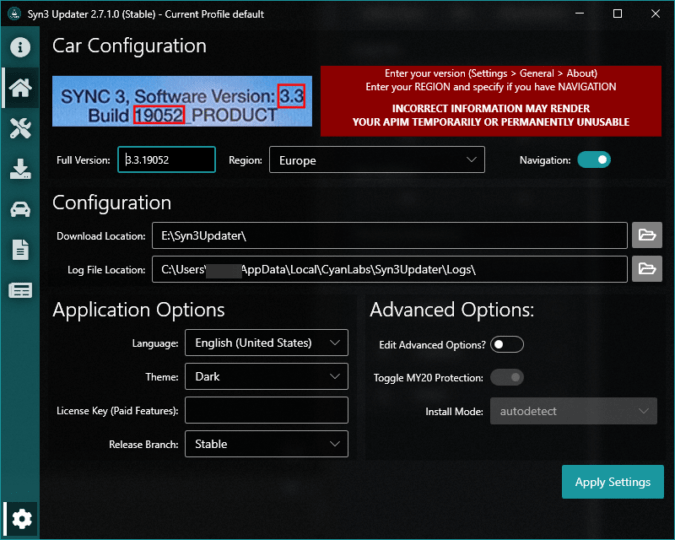The image size is (675, 540).
Task: Go to the Home sidebar icon
Action: tap(20, 88)
